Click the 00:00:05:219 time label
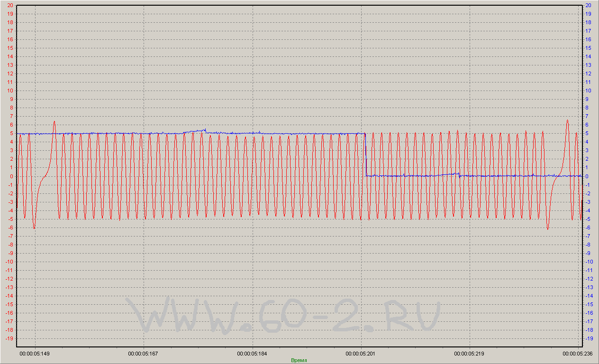This screenshot has height=364, width=599. coord(470,354)
